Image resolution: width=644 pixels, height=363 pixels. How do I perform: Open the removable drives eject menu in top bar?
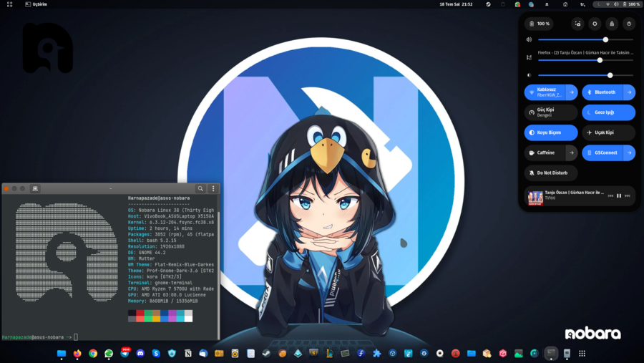pyautogui.click(x=547, y=4)
